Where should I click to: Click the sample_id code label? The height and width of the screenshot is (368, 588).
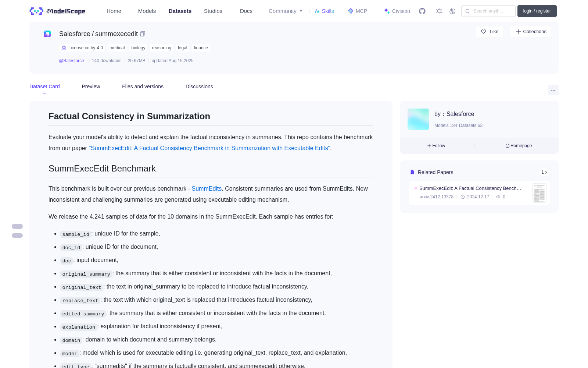point(76,234)
